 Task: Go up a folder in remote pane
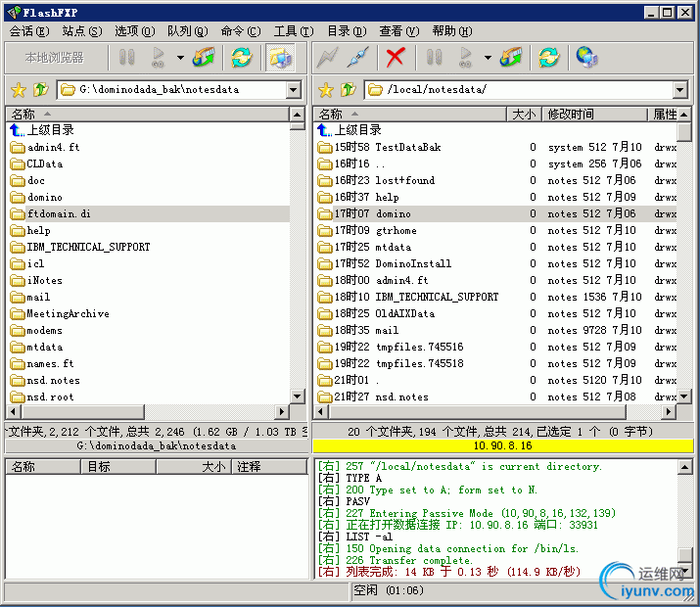click(x=348, y=90)
